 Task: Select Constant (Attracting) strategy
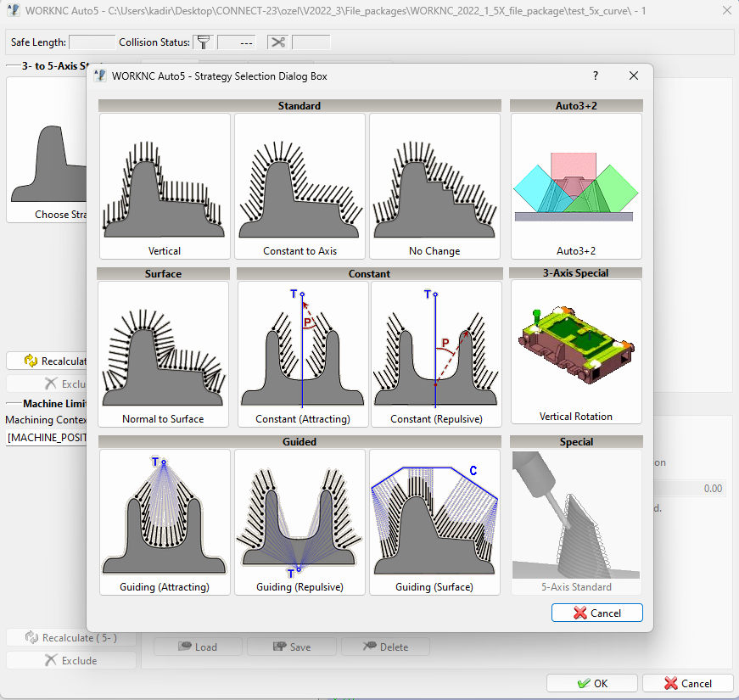pos(303,354)
